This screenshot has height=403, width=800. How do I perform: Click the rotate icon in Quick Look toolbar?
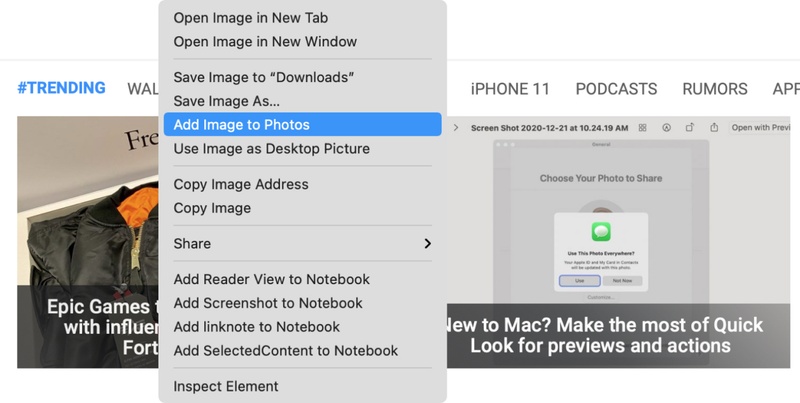click(690, 128)
